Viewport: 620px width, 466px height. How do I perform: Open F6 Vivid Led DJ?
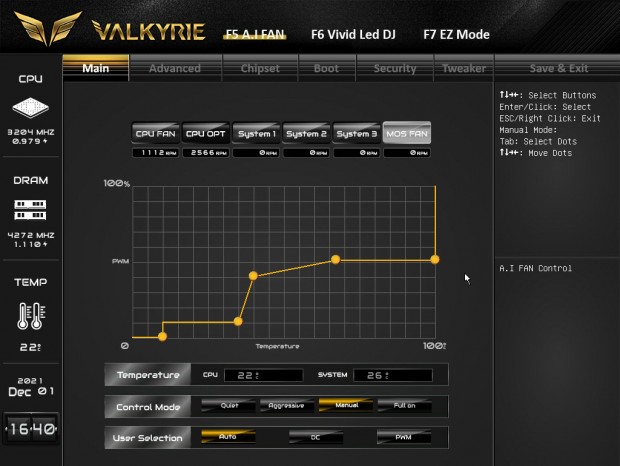pos(353,34)
